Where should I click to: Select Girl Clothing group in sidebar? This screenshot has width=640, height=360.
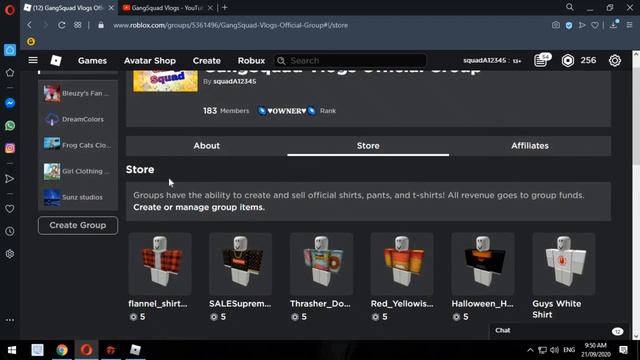(x=78, y=171)
